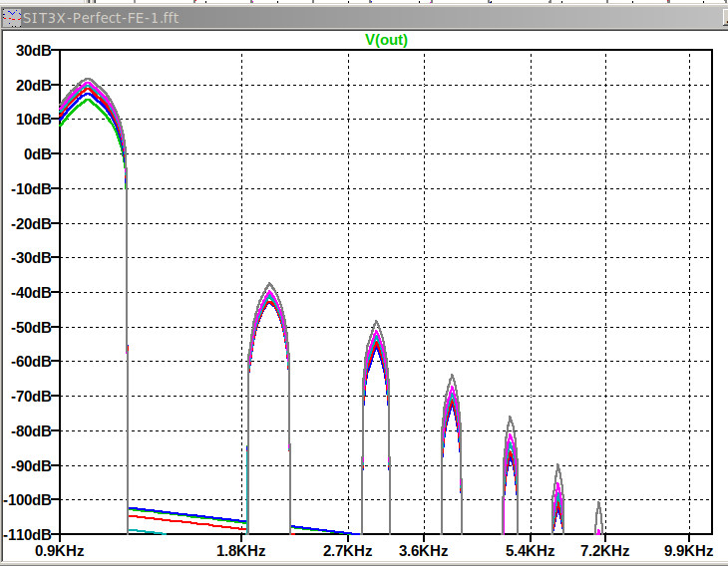Click the fifth harmonic peak near -77dB

(511, 418)
